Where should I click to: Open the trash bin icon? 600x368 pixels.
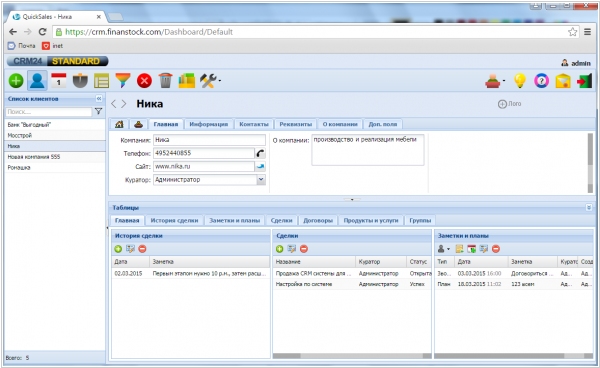(165, 81)
